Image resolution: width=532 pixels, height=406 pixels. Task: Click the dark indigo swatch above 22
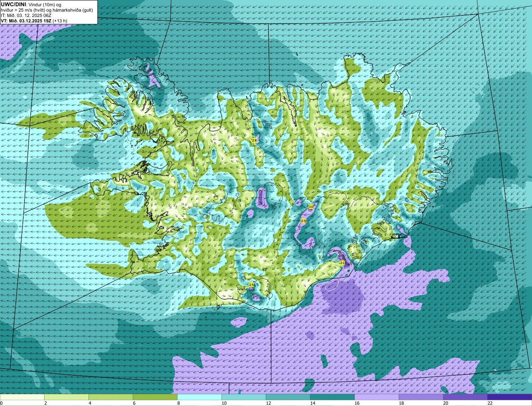point(510,397)
